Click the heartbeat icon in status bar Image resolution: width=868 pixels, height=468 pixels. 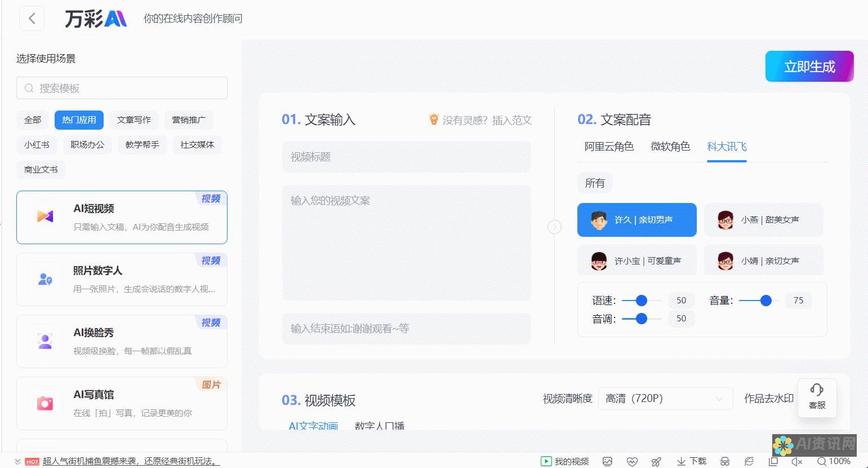[632, 461]
